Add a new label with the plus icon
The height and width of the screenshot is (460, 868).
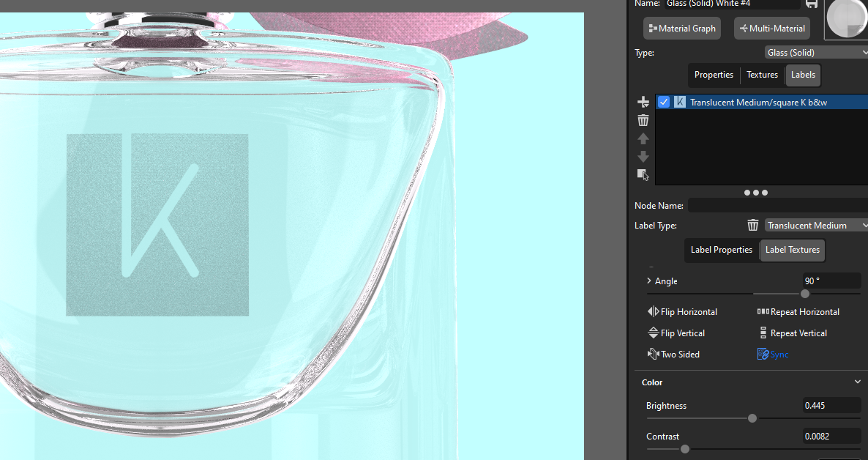pyautogui.click(x=643, y=102)
